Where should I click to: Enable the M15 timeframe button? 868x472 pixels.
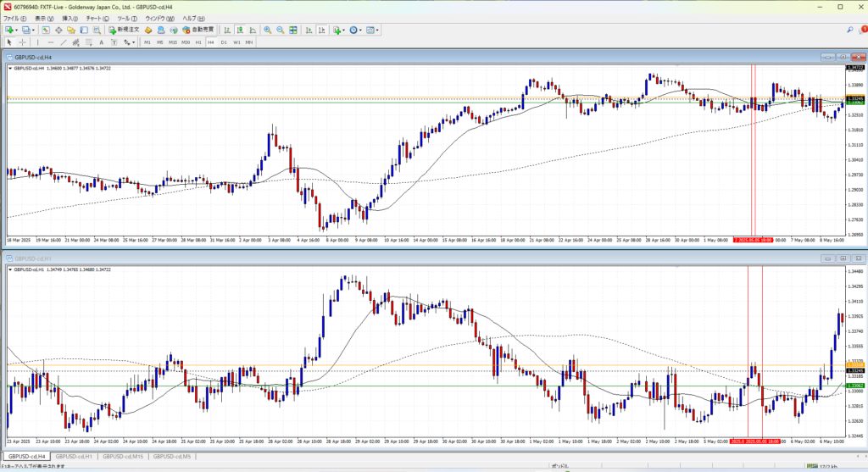pyautogui.click(x=172, y=42)
